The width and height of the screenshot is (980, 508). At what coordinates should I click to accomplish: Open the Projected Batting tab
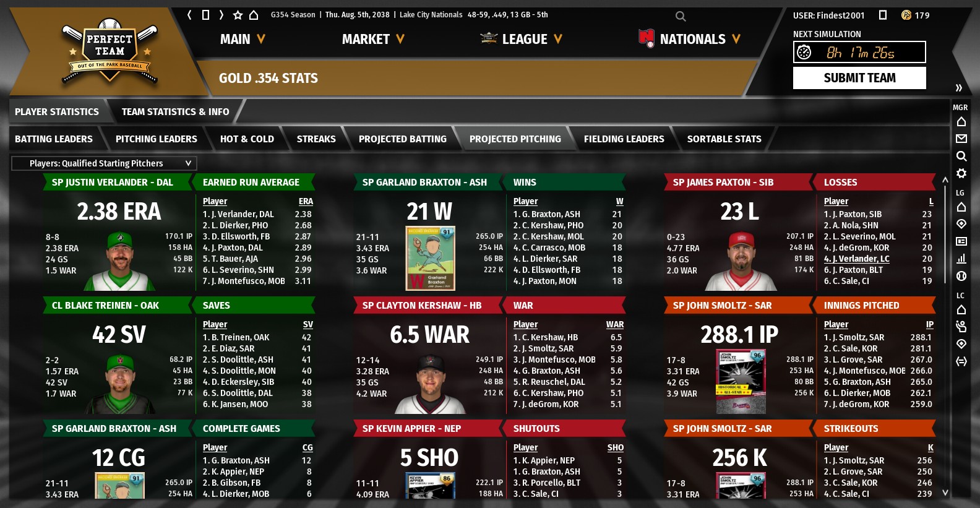tap(403, 139)
